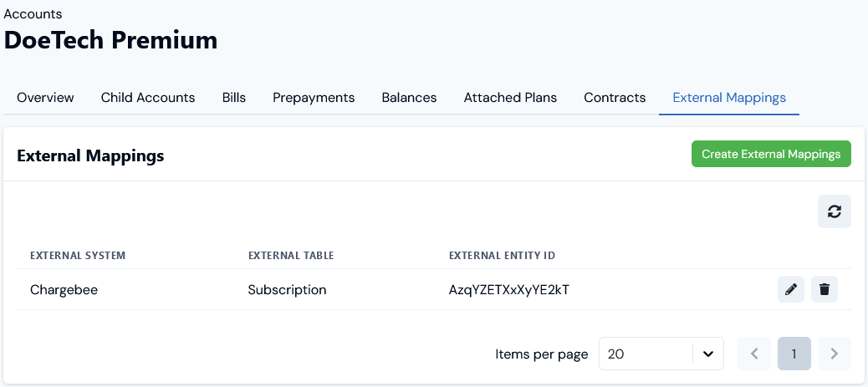Screen dimensions: 868x387
Task: View the Prepayments tab
Action: (x=314, y=98)
